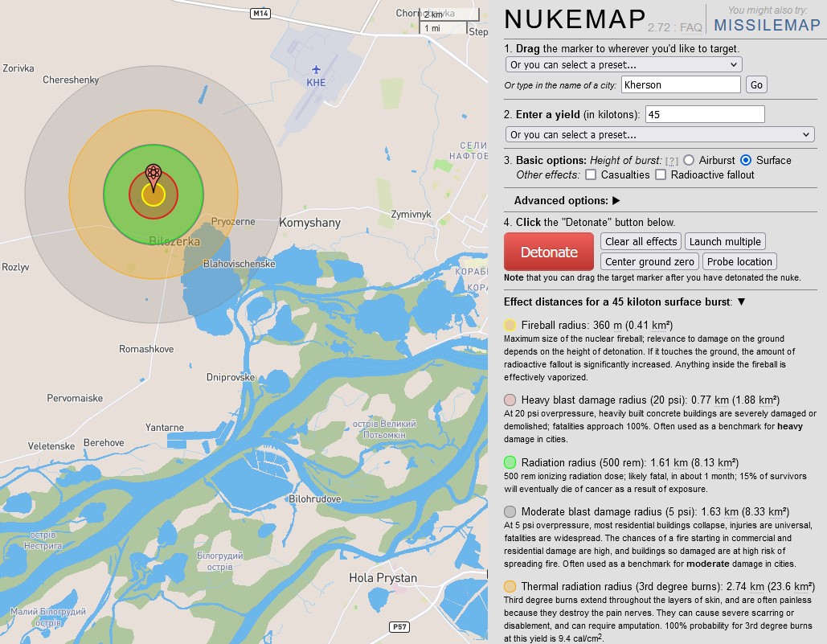
Task: Click the gray Moderate blast damage swatch
Action: pos(510,511)
